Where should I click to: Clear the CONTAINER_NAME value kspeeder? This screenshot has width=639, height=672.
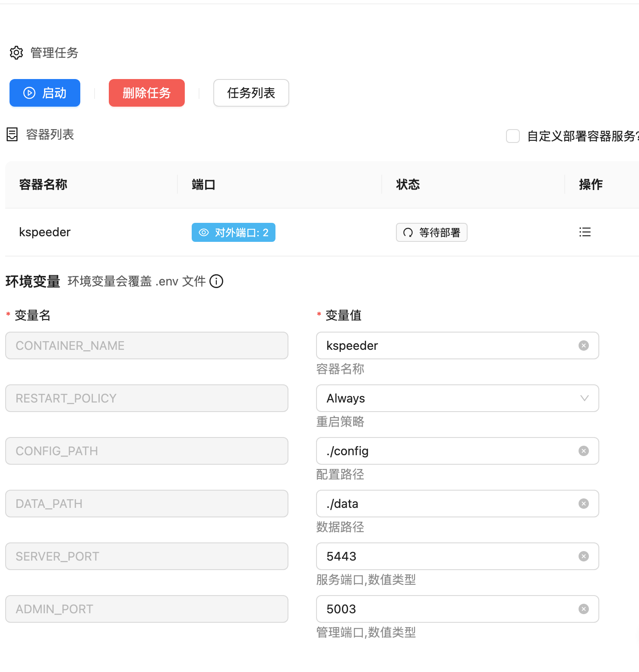(584, 346)
